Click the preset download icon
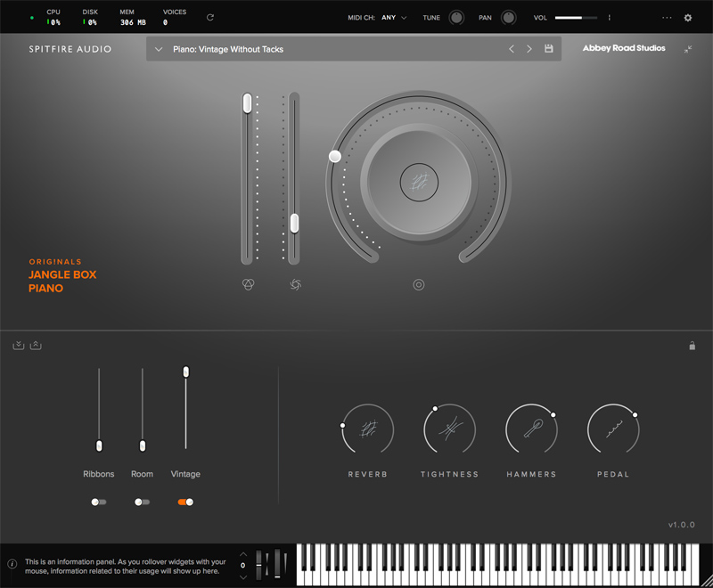The image size is (713, 588). point(17,346)
